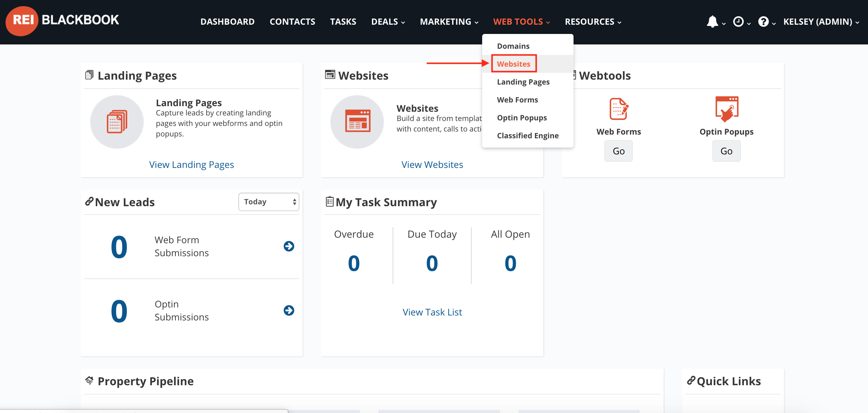Open the Kelsey (Admin) account menu
This screenshot has height=413, width=868.
pyautogui.click(x=821, y=22)
